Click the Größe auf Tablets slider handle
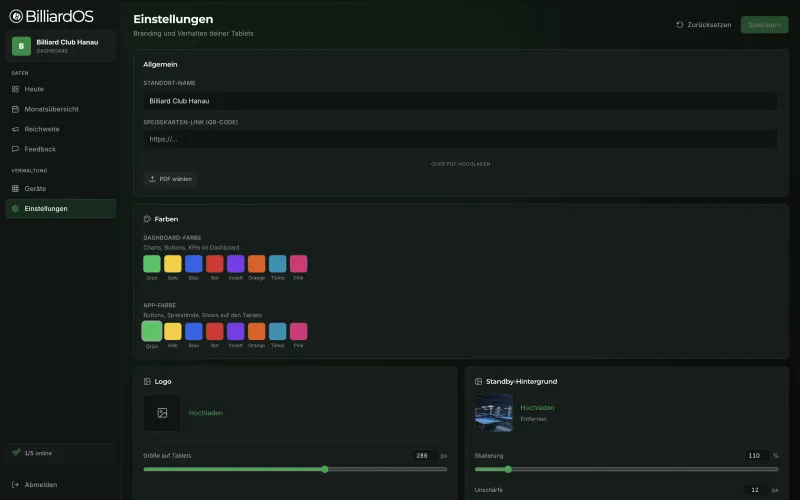 pos(325,469)
